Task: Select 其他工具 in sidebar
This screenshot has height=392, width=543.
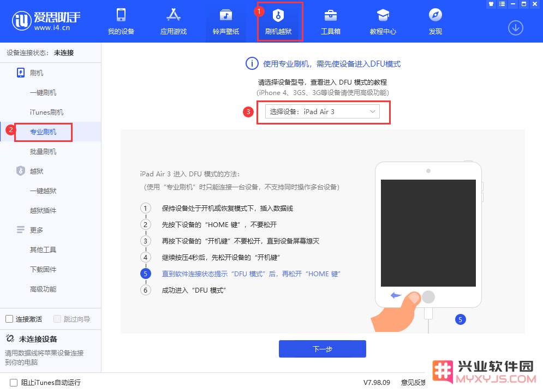Action: coord(43,250)
